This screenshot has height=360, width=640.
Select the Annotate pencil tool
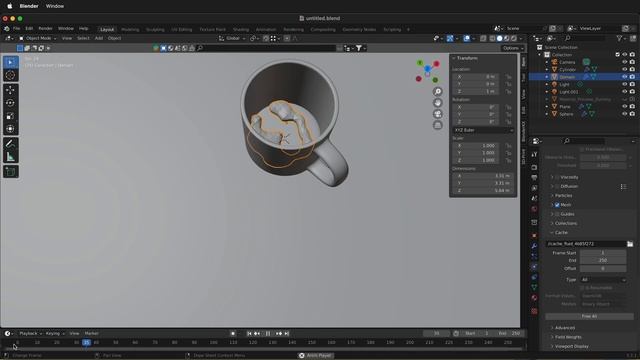point(11,144)
